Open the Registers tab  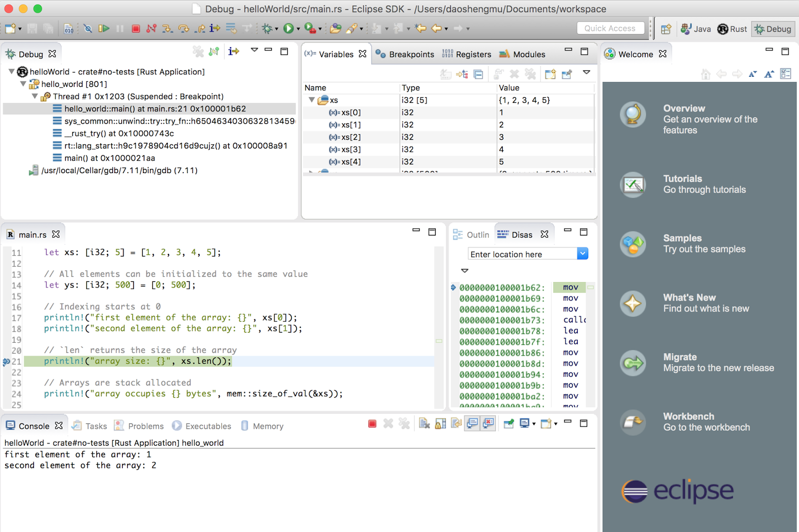[467, 54]
